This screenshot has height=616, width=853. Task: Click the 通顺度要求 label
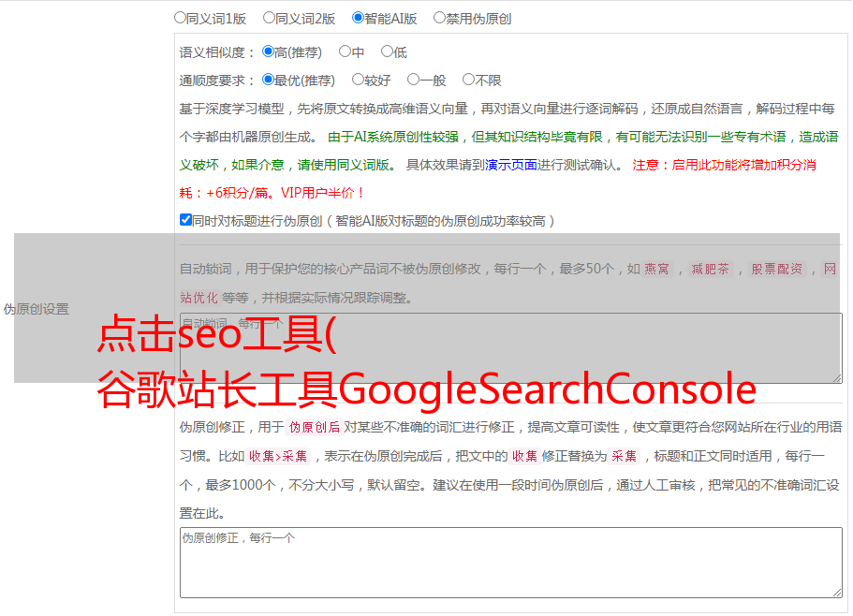[217, 81]
